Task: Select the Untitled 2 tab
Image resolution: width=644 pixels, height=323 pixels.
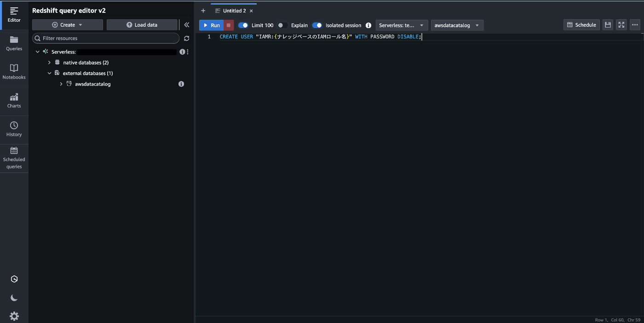Action: [235, 11]
